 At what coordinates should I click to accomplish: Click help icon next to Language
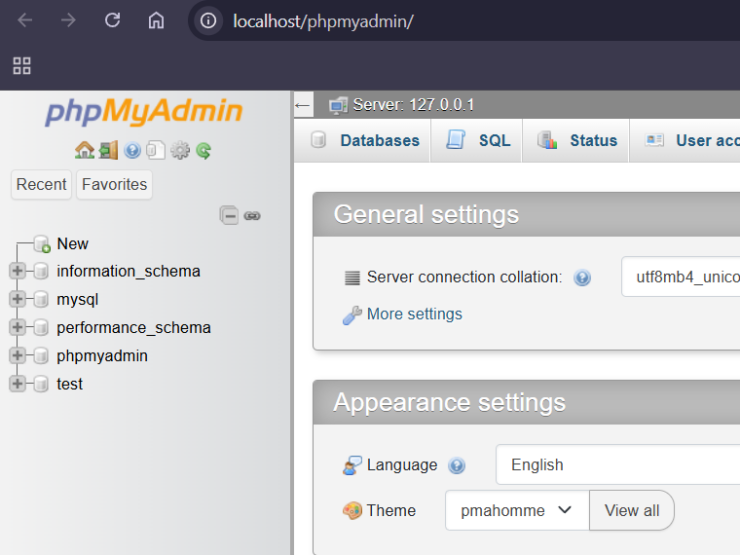point(457,466)
